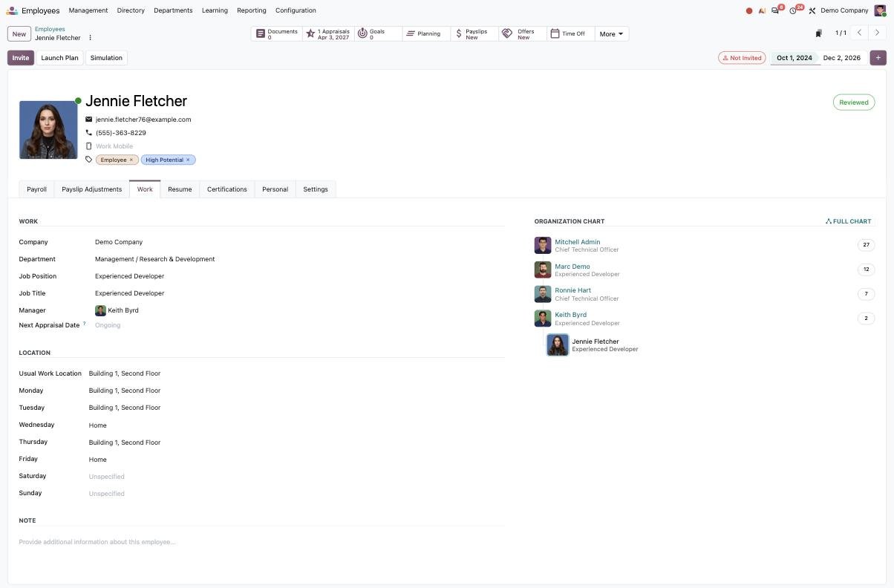894x588 pixels.
Task: Open the messages conversations icon
Action: click(x=776, y=10)
